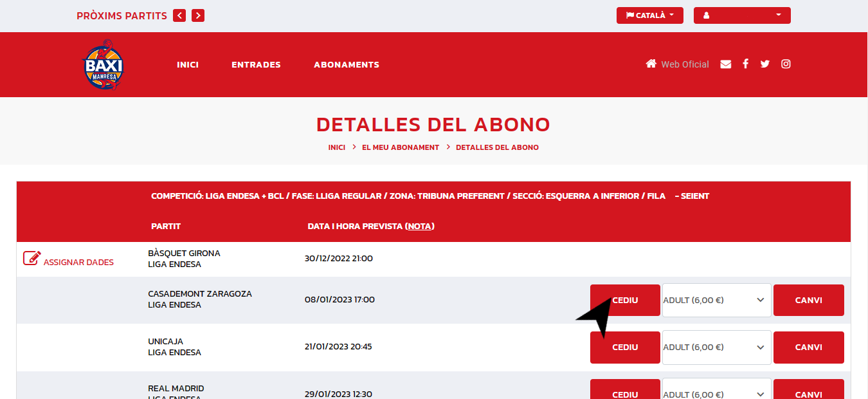The image size is (868, 399).
Task: Select the date 08/01/2023 17:00
Action: pos(339,299)
